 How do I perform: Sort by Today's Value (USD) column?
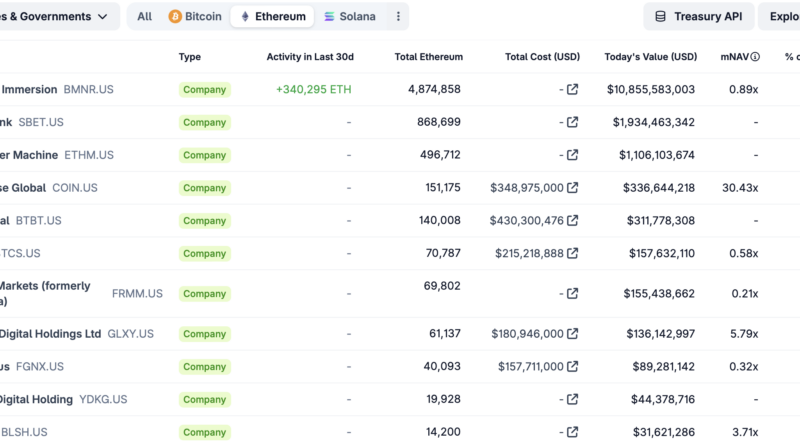pos(651,57)
